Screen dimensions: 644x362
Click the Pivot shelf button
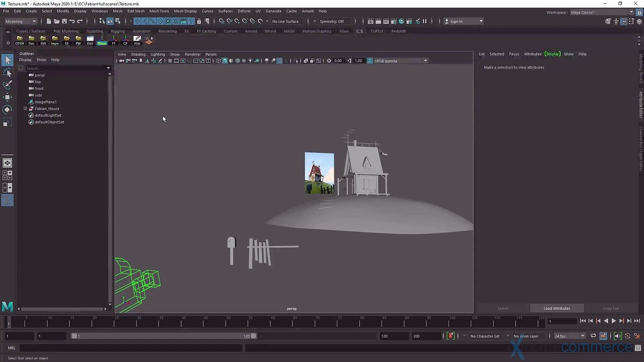pos(102,40)
